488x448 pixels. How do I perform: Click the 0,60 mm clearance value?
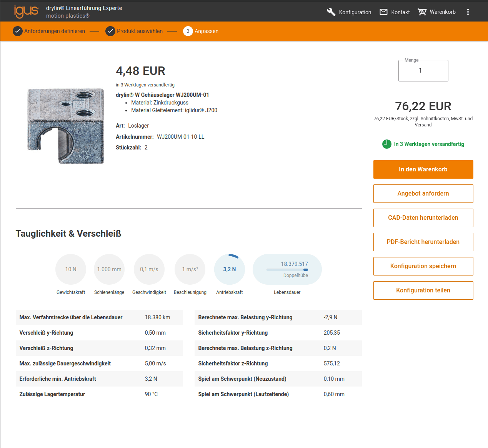tap(334, 394)
